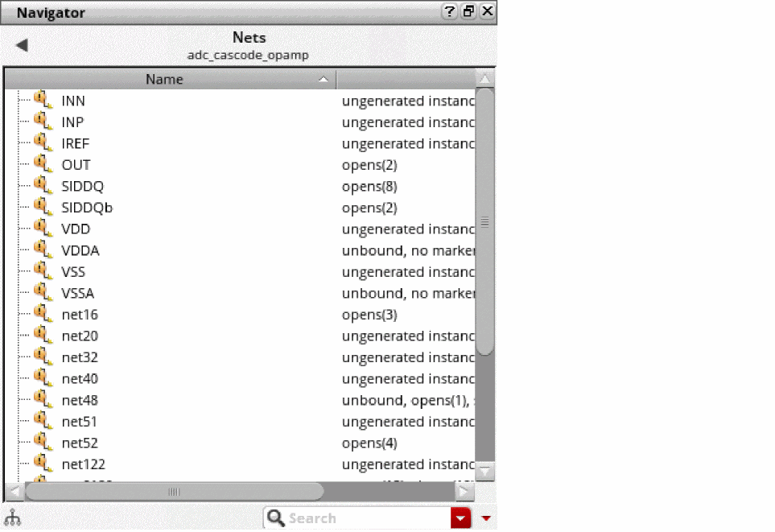Screen dimensions: 775x532
Task: Click the INN net icon
Action: tap(43, 99)
